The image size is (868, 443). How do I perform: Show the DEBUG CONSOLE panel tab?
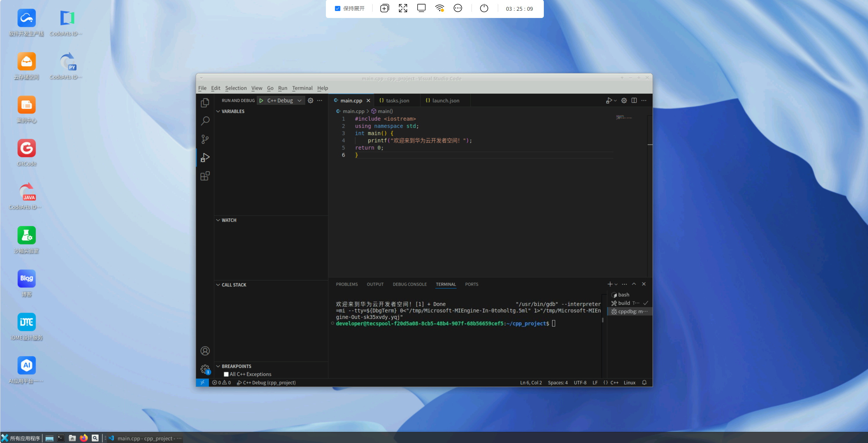[x=410, y=284]
